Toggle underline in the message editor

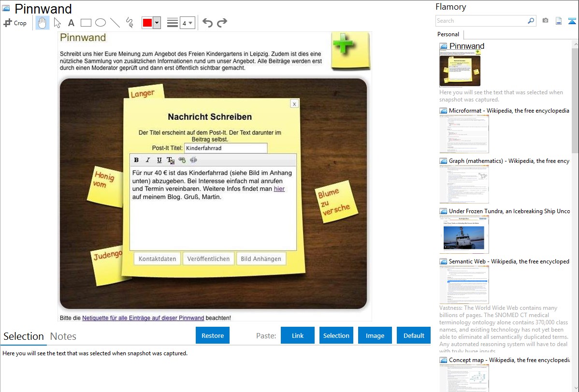[x=159, y=160]
